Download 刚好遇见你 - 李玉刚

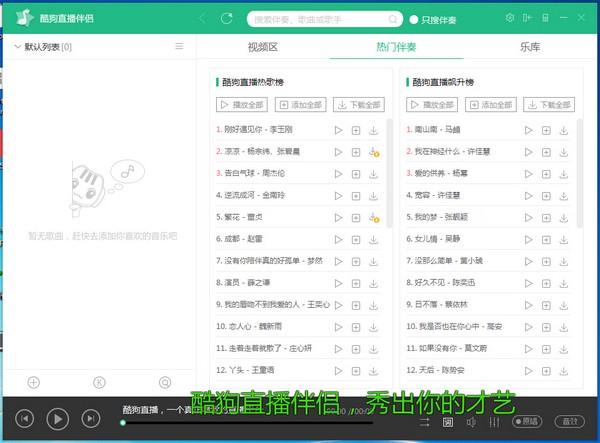(373, 130)
